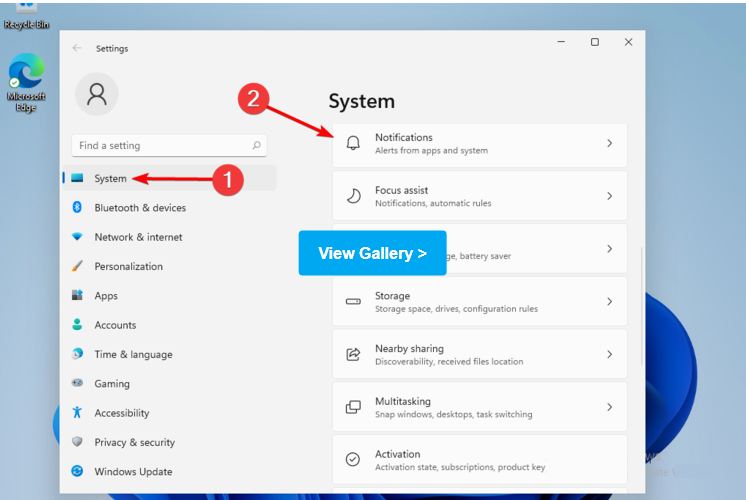
Task: Click 'Discoverability, received files location' text
Action: [449, 362]
